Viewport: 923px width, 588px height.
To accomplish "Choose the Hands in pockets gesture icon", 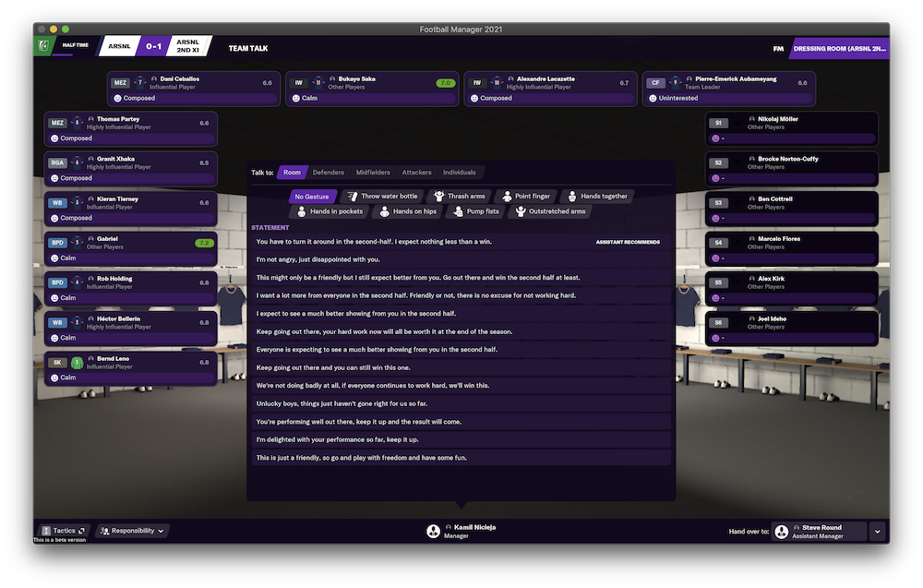I will 302,211.
